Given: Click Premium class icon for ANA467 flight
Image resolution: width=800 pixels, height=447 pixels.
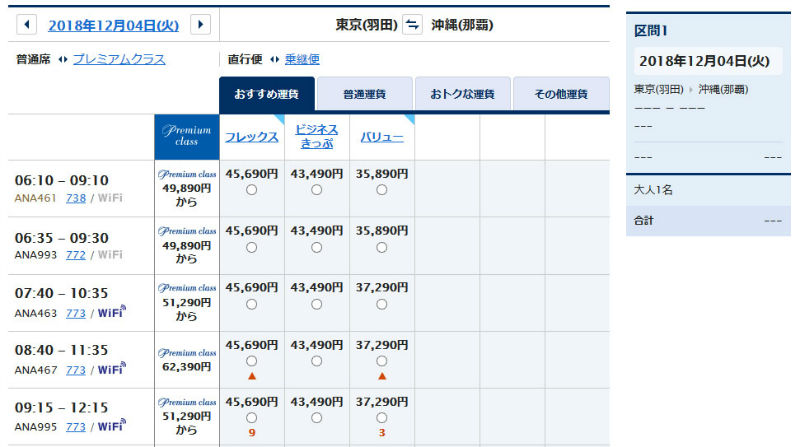Looking at the screenshot, I should (x=187, y=352).
